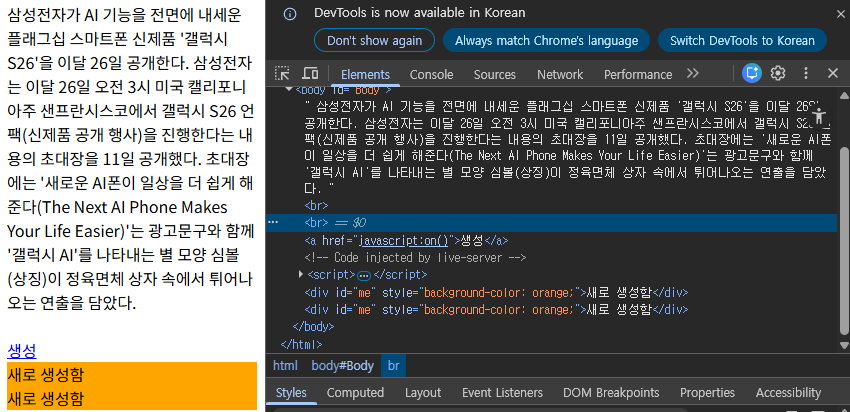The image size is (850, 412).
Task: Click the body text node in Elements tree
Action: coord(568,147)
